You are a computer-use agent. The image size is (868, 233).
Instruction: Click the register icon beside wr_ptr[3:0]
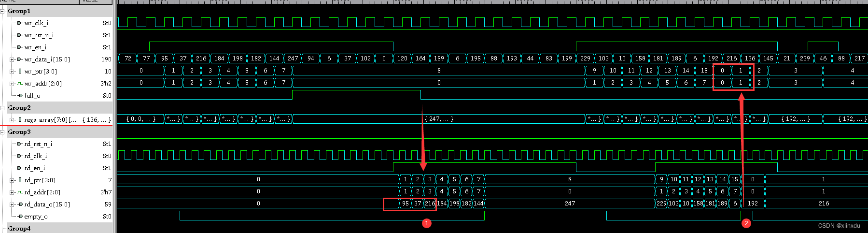tap(20, 71)
